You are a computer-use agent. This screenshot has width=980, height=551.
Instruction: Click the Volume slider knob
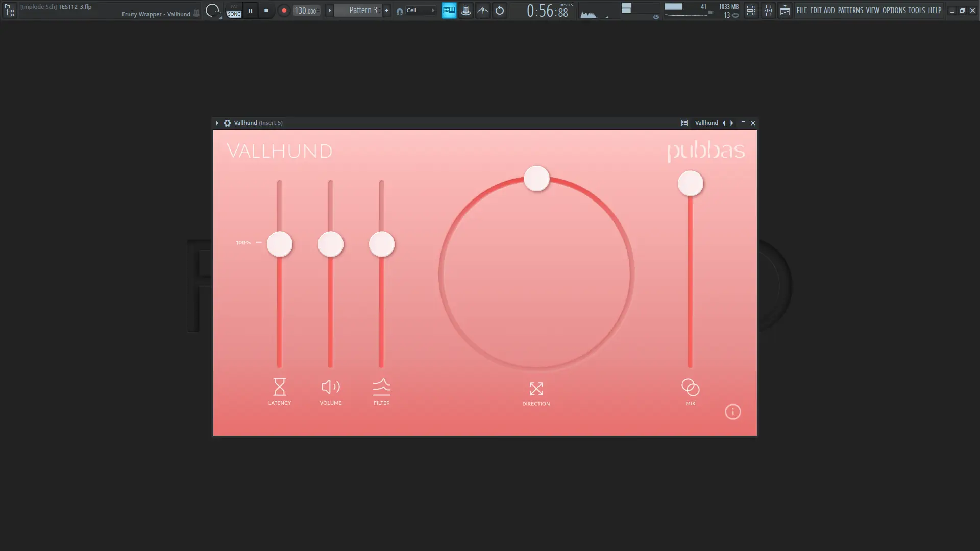[x=330, y=244]
